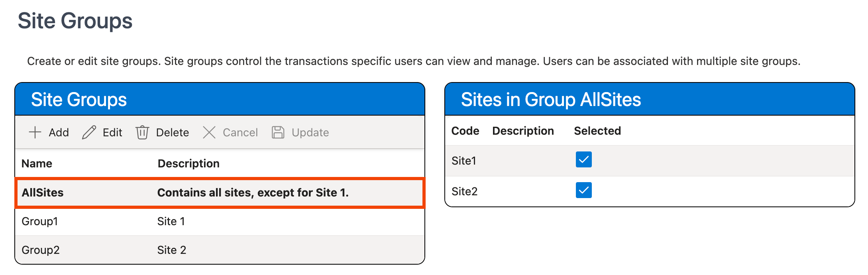This screenshot has height=275, width=868.
Task: Click the Site1 code cell
Action: (464, 161)
